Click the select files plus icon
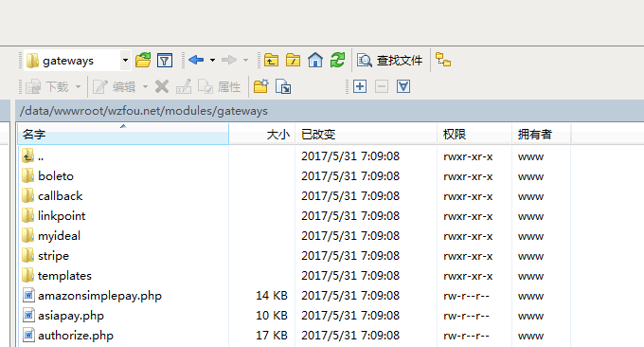Viewport: 644px width, 347px height. click(x=360, y=86)
